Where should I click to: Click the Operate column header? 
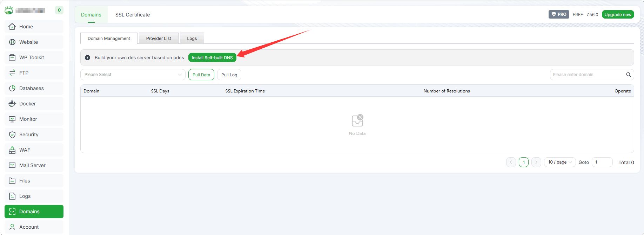tap(623, 91)
